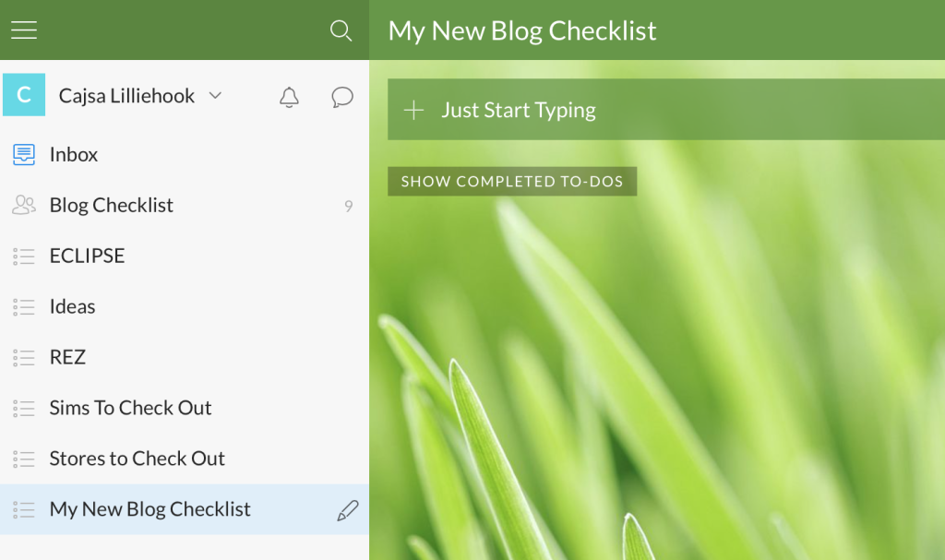Open conversations via the speech bubble icon
Image resolution: width=945 pixels, height=560 pixels.
point(341,96)
